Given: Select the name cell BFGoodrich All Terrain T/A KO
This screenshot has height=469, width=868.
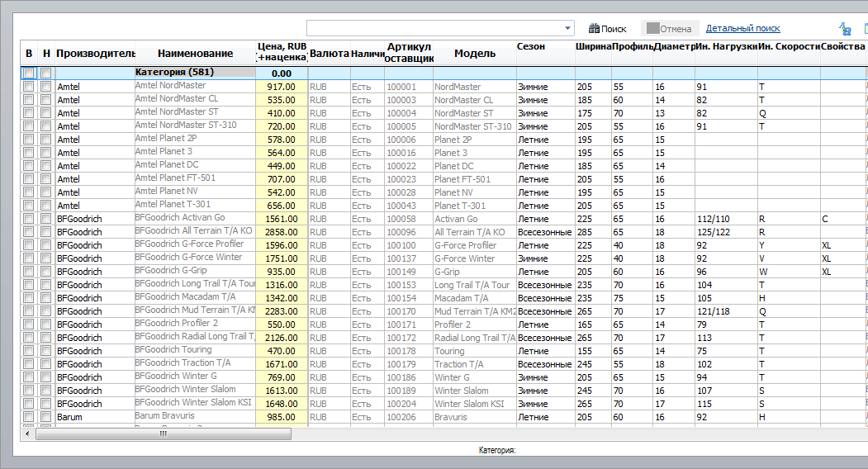Looking at the screenshot, I should coord(194,231).
